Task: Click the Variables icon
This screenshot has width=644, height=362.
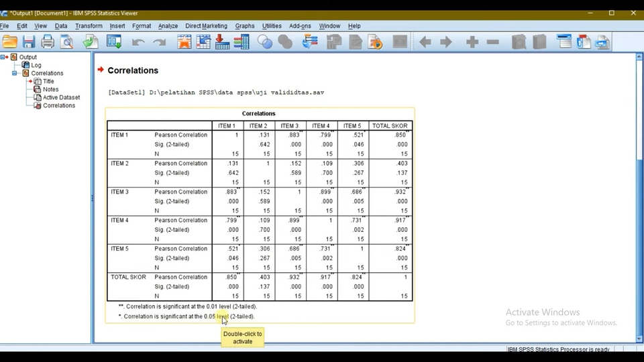Action: coord(241,42)
